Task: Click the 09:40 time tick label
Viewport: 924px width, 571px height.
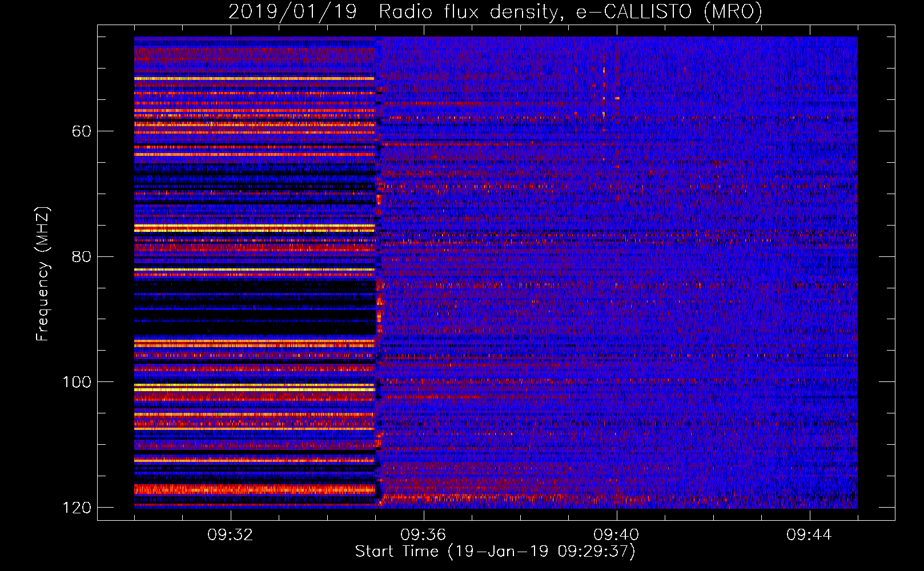Action: (x=616, y=534)
